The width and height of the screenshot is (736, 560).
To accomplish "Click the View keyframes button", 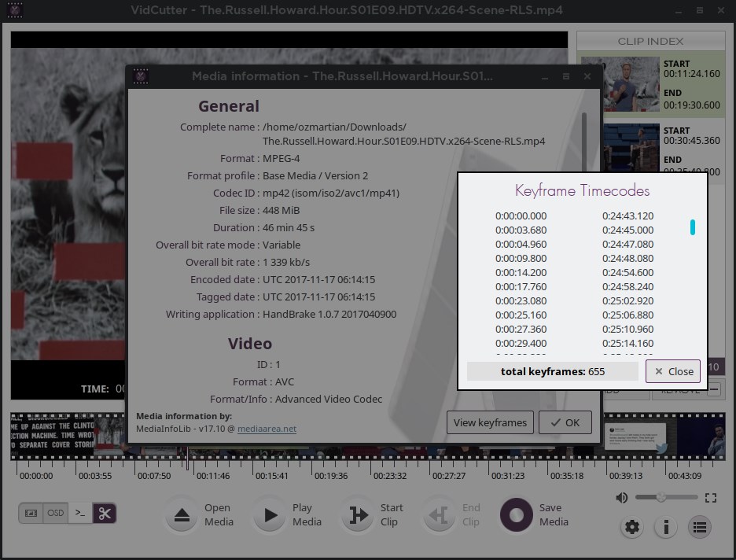I will point(490,422).
